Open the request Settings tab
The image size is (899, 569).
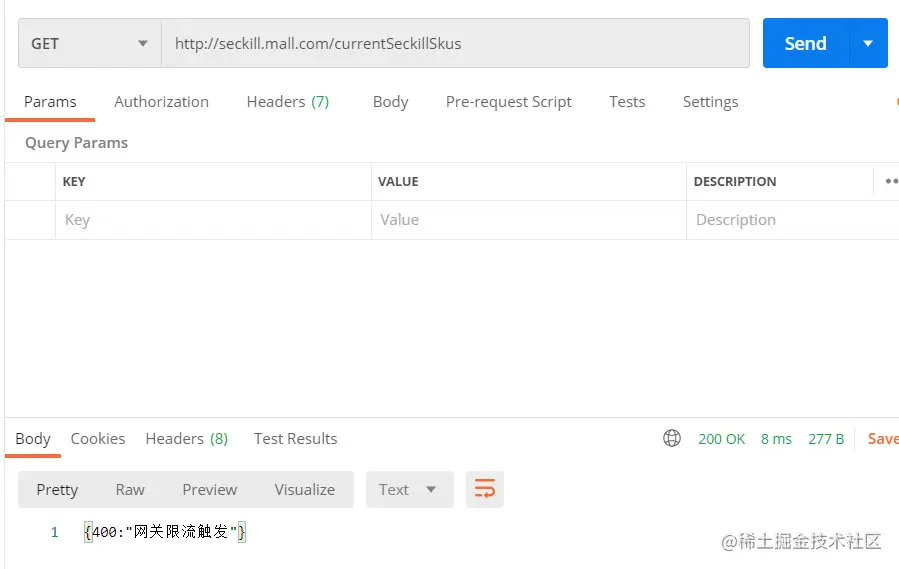coord(710,102)
